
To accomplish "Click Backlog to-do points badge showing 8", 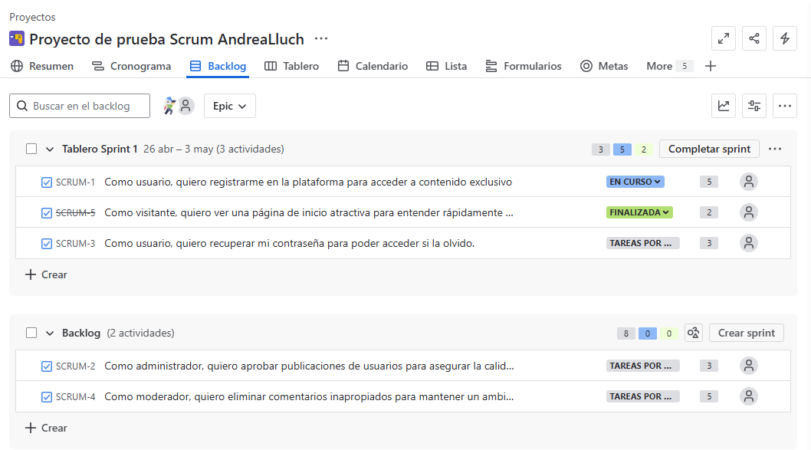I will click(626, 333).
